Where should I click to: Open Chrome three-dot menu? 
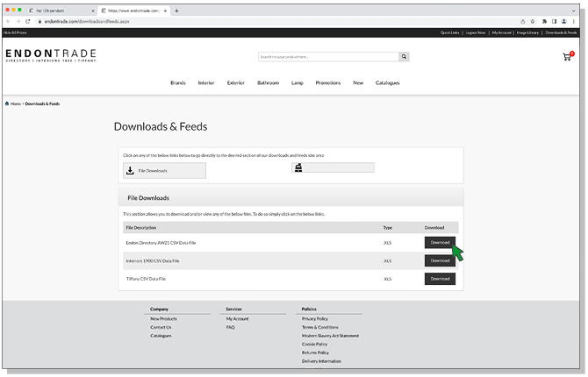573,21
